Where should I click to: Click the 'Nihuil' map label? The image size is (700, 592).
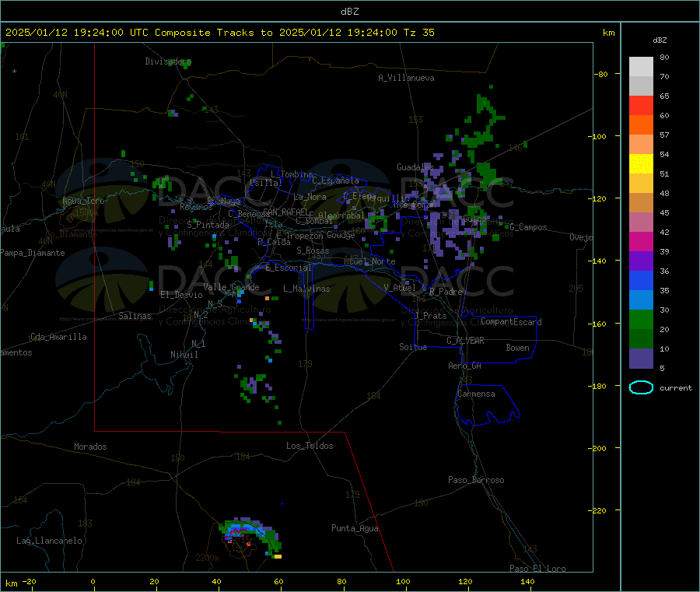pos(184,355)
